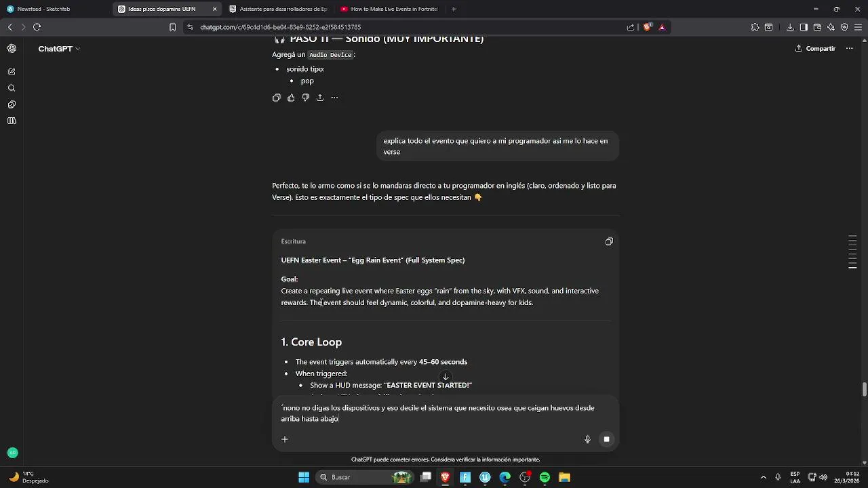The height and width of the screenshot is (488, 868).
Task: Switch to Newsfeed - Sketchfab tab
Action: pyautogui.click(x=54, y=9)
